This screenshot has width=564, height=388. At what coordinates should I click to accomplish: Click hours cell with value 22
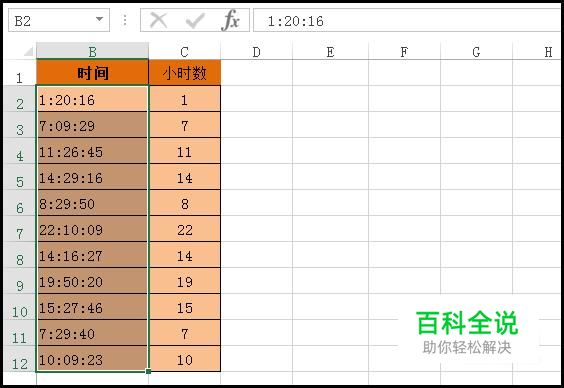[x=185, y=229]
